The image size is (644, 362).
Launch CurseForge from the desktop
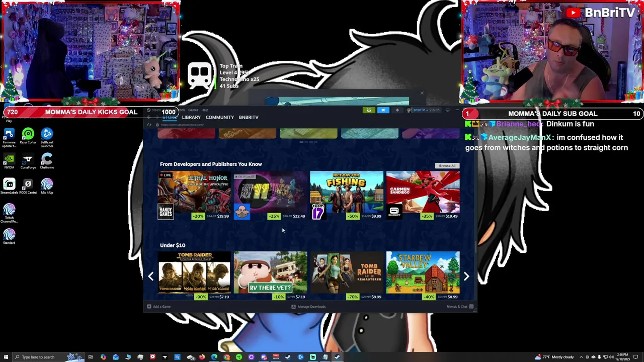28,161
